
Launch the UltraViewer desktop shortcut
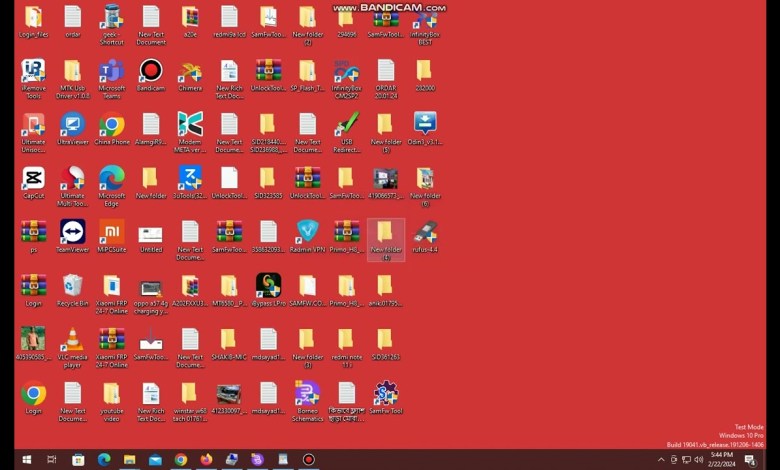[73, 129]
